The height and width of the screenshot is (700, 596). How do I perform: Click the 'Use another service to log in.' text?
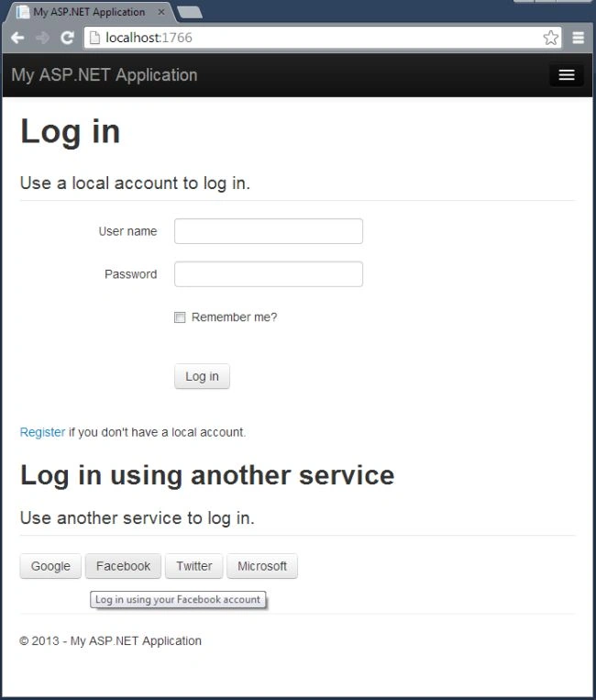tap(138, 518)
